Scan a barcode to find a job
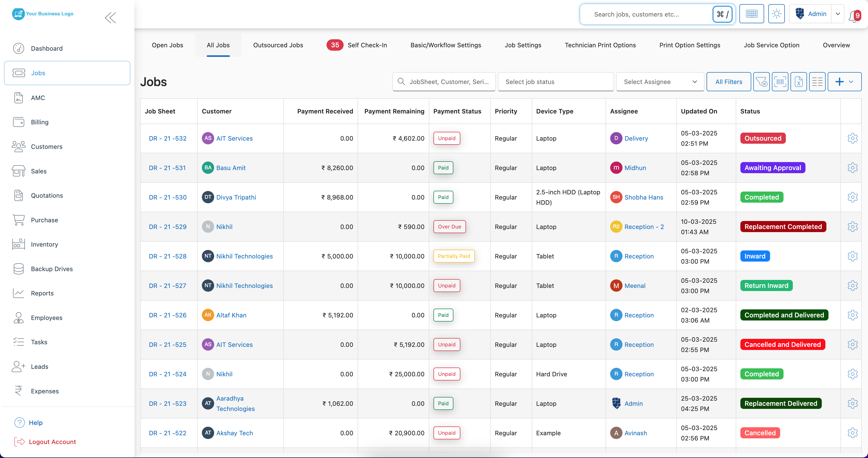The width and height of the screenshot is (868, 458). 780,82
